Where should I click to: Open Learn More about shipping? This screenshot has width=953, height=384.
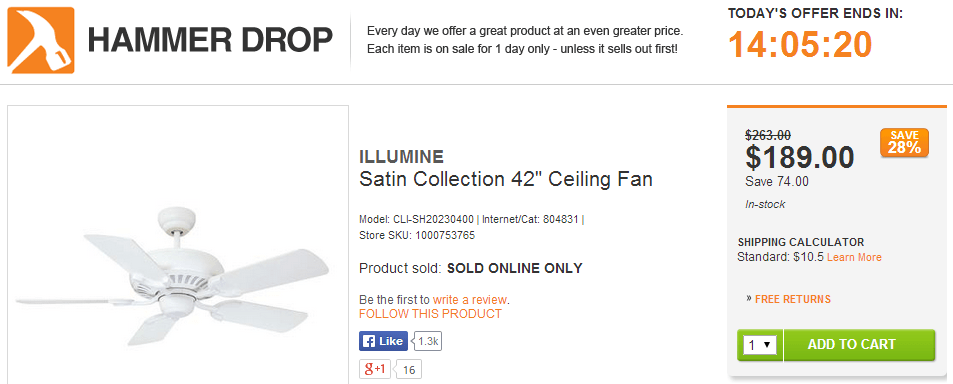tap(854, 257)
